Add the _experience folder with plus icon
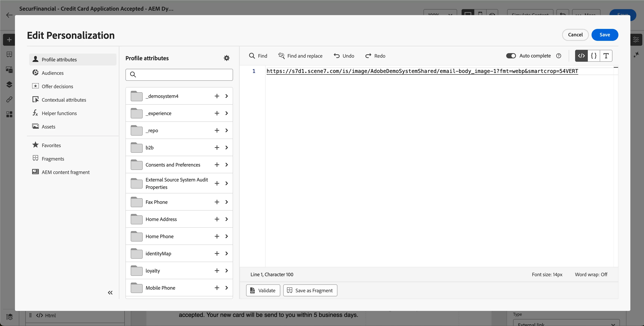Image resolution: width=644 pixels, height=326 pixels. click(x=217, y=113)
